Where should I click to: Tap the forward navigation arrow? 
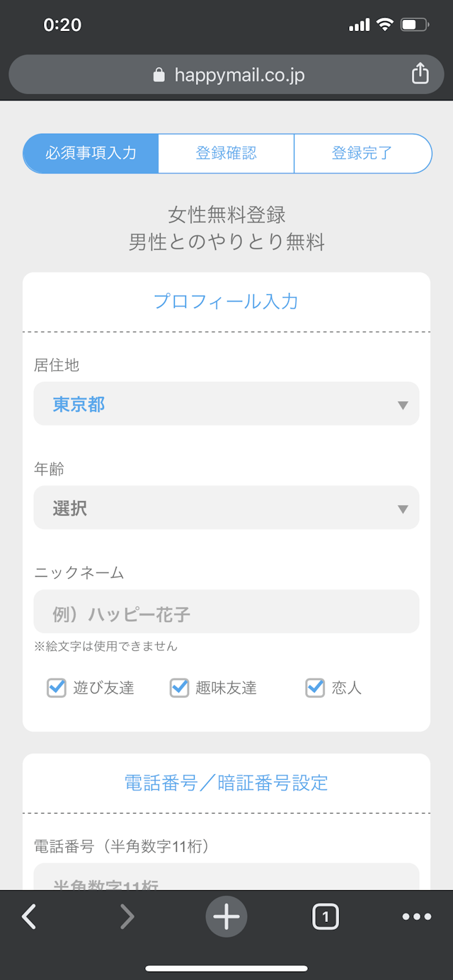(127, 916)
